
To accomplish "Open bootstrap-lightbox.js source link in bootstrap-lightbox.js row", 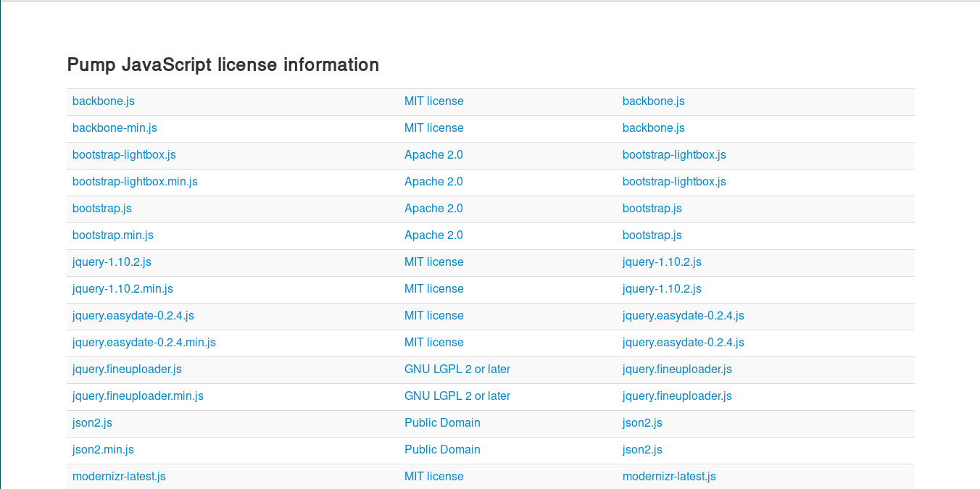I will click(x=674, y=155).
